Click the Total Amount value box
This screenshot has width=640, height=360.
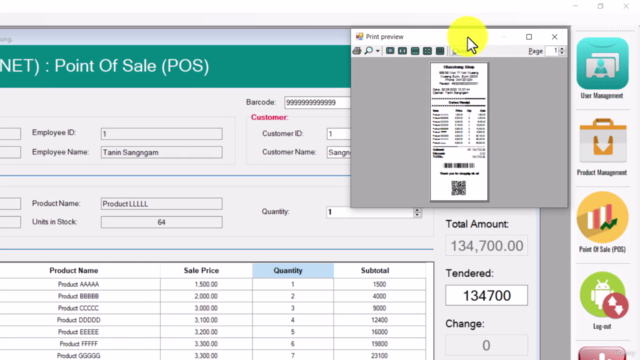tap(486, 246)
